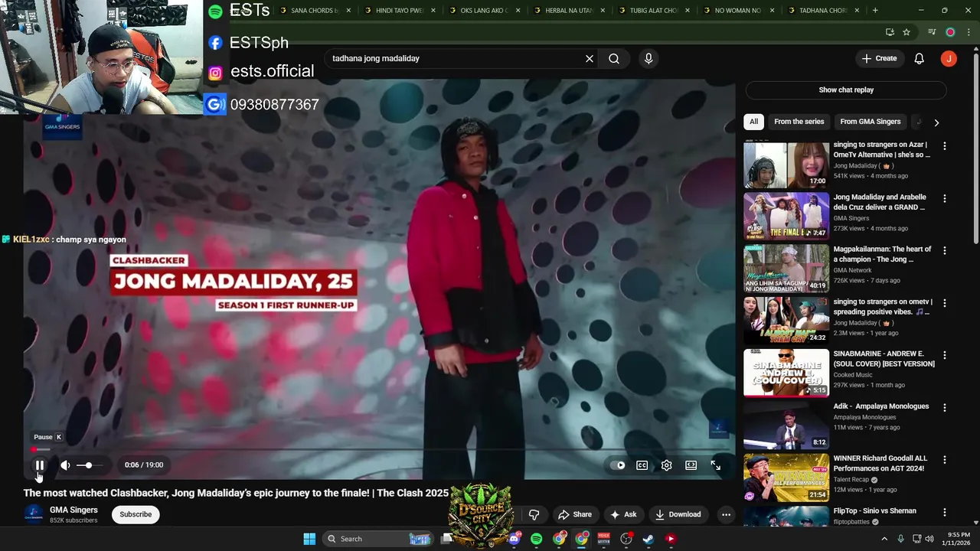Select the From the series chip

[x=799, y=122]
